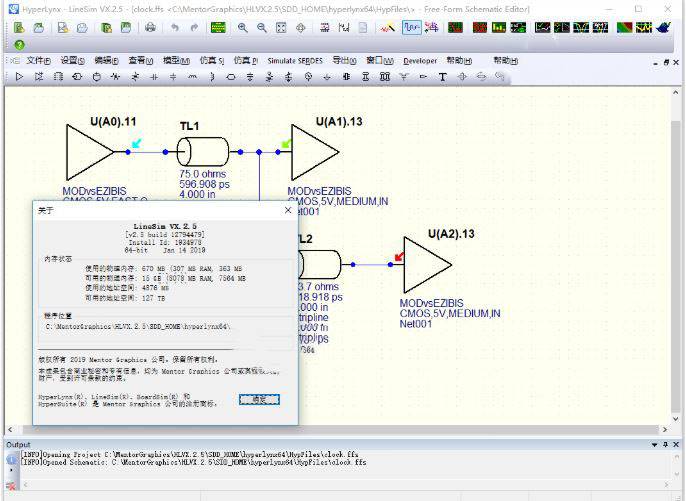Select the IC triangle buffer component tool
This screenshot has height=501, width=686.
point(19,77)
